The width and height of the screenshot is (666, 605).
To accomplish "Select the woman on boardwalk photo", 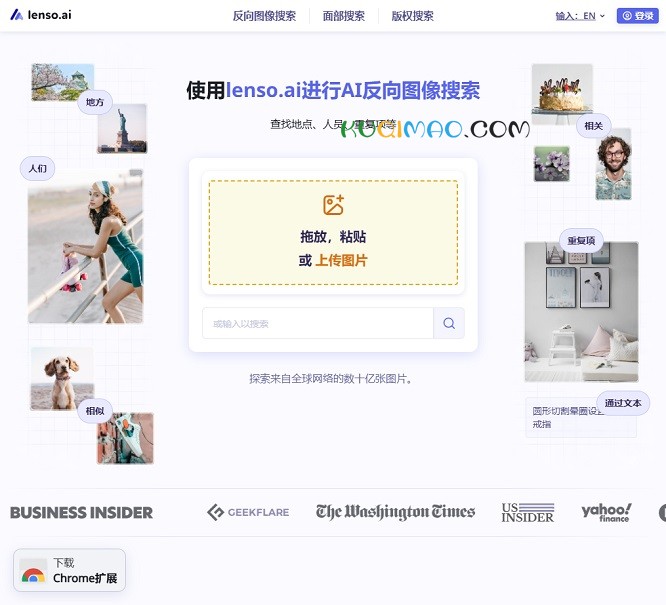I will [x=85, y=246].
